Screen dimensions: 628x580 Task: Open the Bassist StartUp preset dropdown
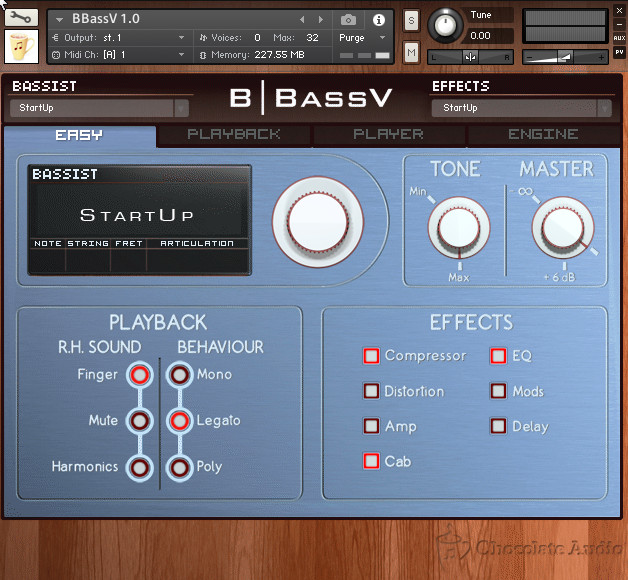99,108
